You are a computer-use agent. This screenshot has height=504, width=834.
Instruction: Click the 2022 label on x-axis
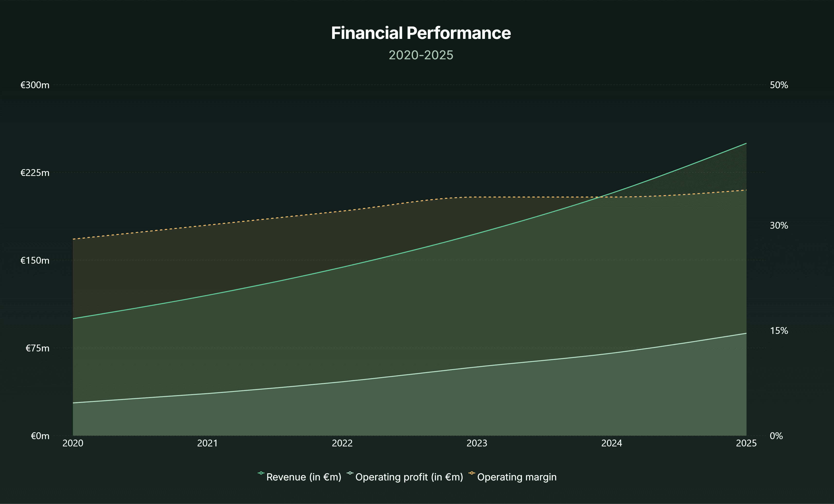342,443
